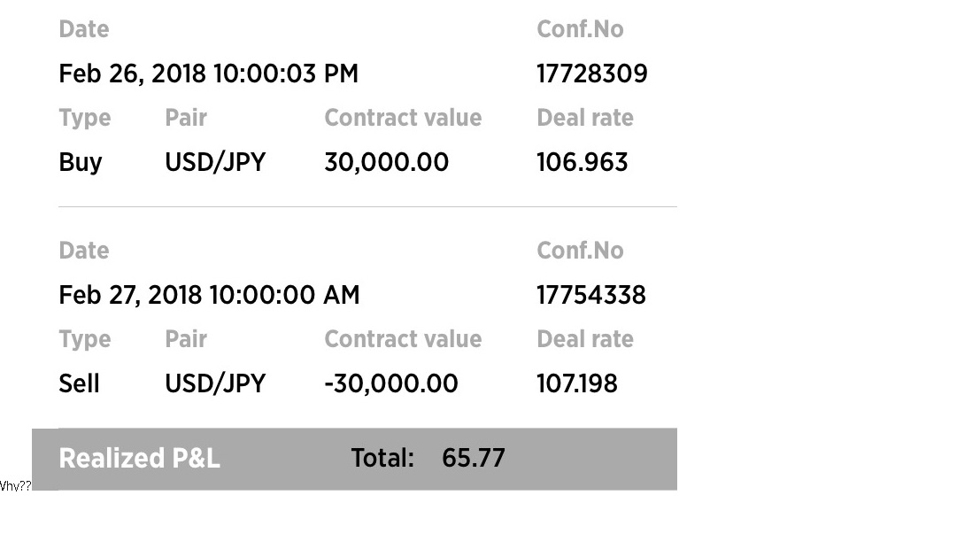Select the 106.963 deal rate

pyautogui.click(x=582, y=162)
